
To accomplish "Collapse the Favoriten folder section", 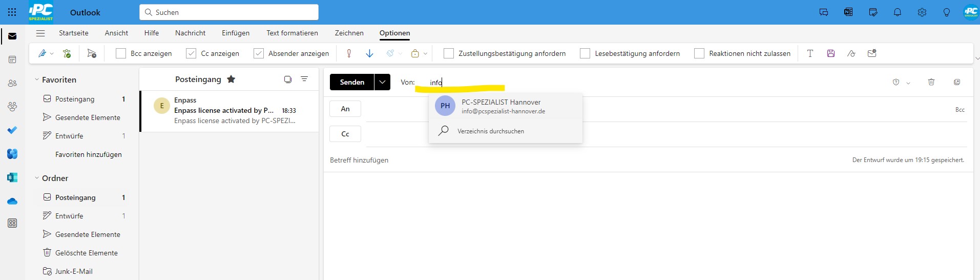I will click(37, 80).
